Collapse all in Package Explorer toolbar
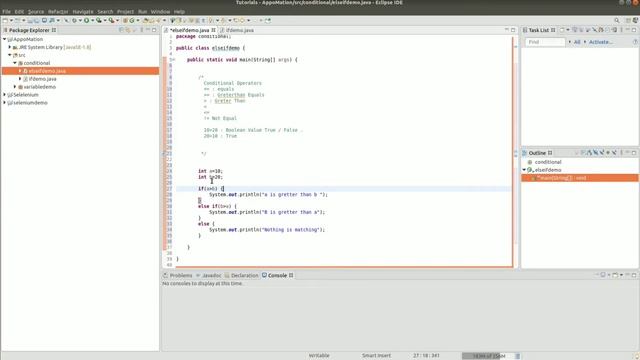 tap(121, 30)
